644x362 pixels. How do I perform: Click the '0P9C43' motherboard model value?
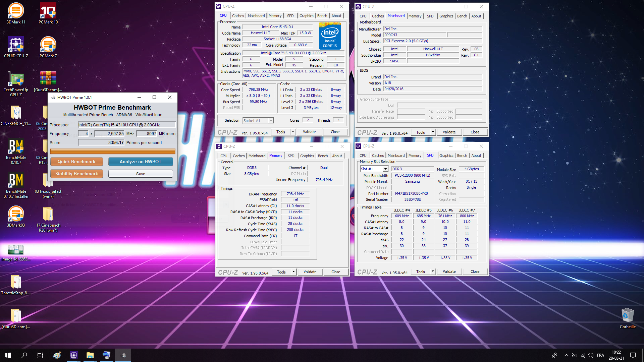[x=415, y=35]
